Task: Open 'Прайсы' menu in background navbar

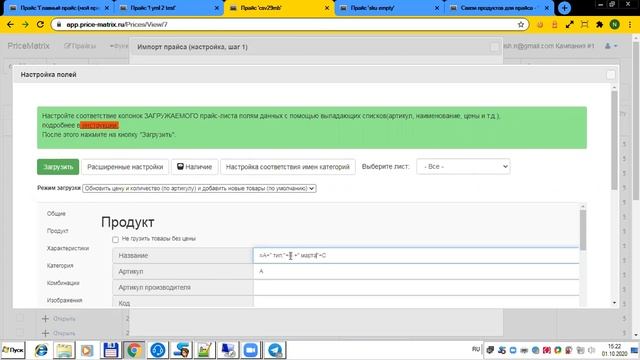Action: pyautogui.click(x=80, y=46)
